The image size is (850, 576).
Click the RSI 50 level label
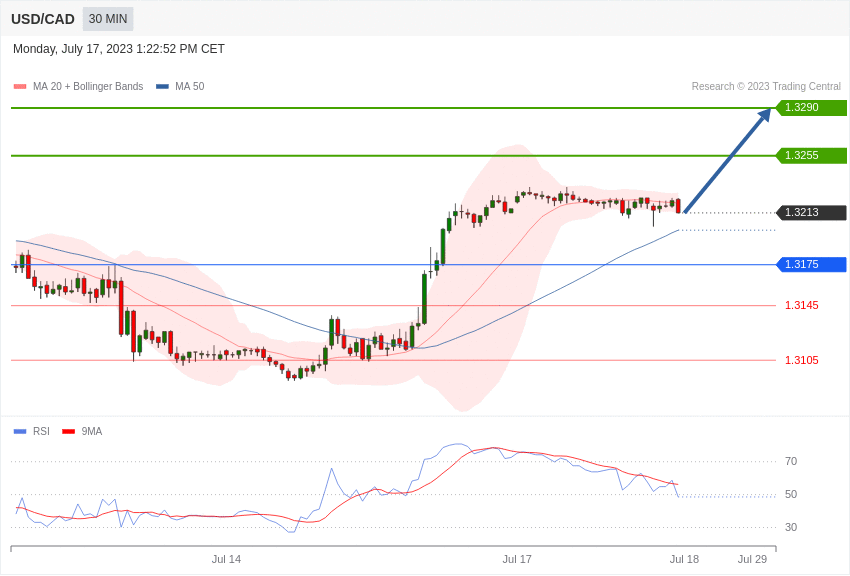click(x=791, y=494)
